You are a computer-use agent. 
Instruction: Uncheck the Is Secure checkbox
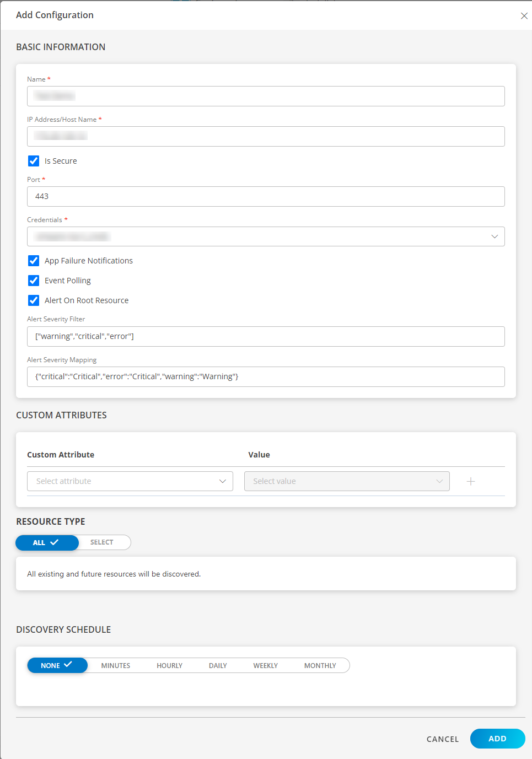coord(34,160)
